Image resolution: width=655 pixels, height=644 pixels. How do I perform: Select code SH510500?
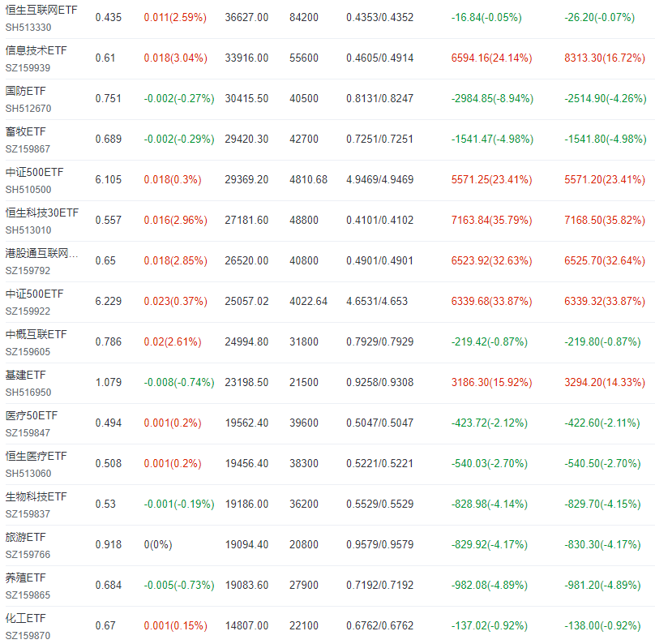click(x=28, y=190)
